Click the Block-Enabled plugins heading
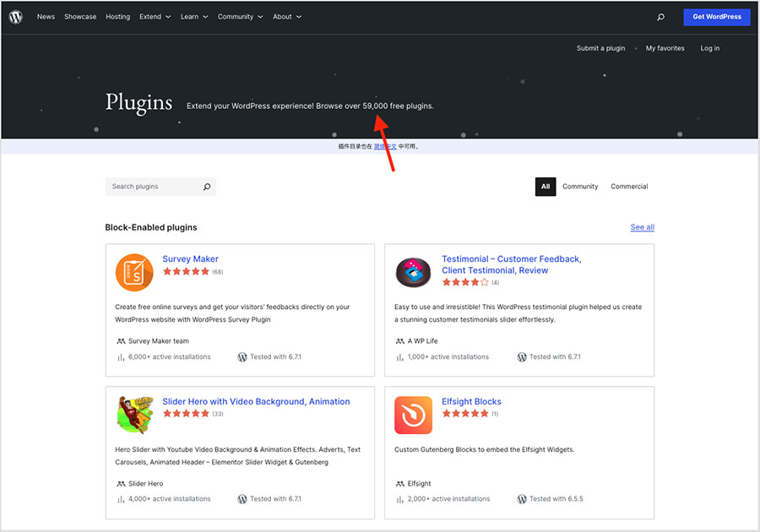This screenshot has height=532, width=760. click(x=151, y=228)
